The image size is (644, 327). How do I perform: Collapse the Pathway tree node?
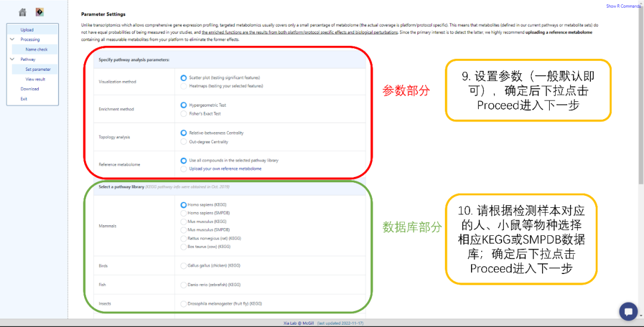(x=12, y=59)
